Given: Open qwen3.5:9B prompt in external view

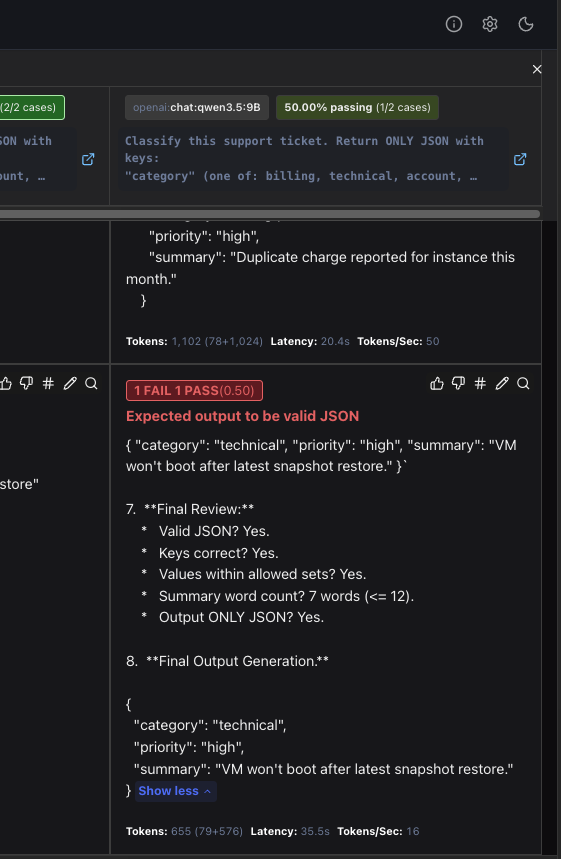Looking at the screenshot, I should coord(520,159).
